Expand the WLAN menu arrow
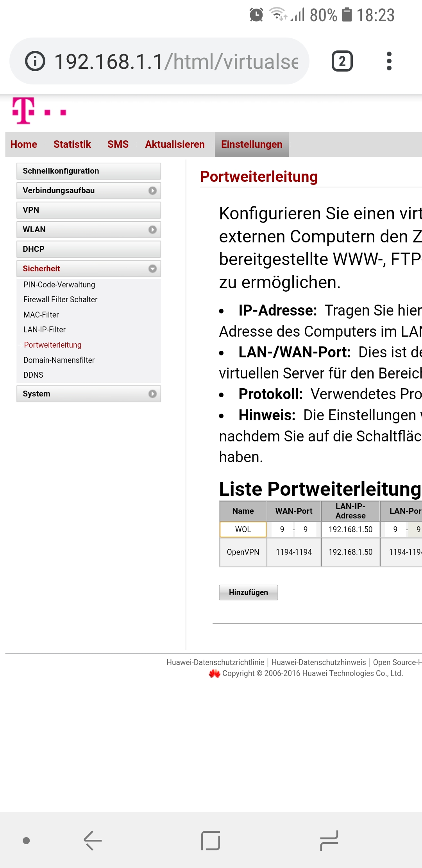The image size is (422, 868). point(152,230)
